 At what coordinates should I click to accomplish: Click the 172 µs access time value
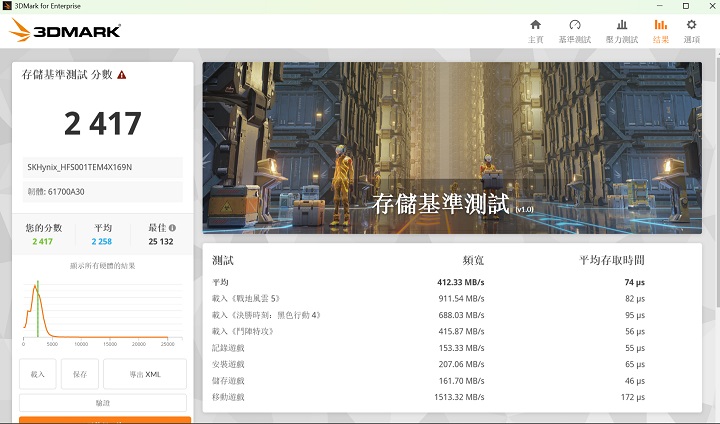tap(633, 397)
